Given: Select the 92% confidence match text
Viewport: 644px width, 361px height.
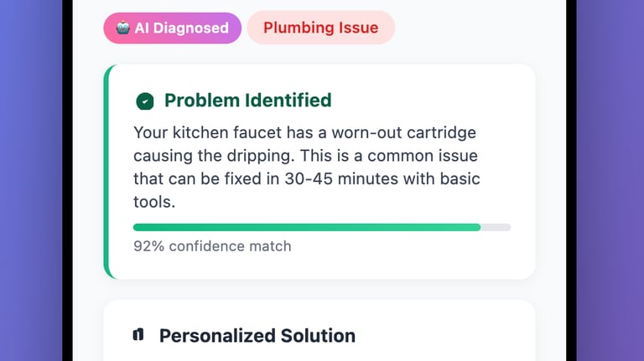Looking at the screenshot, I should (212, 246).
